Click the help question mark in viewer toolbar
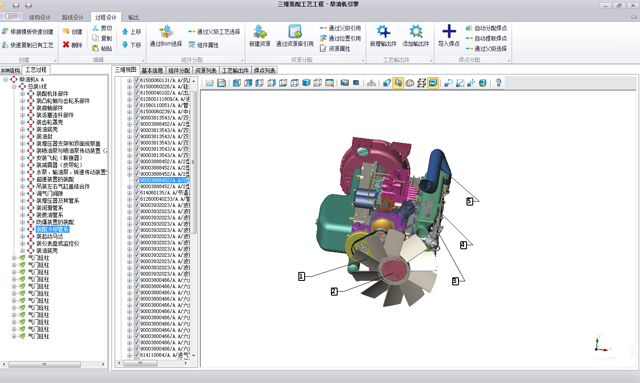 pyautogui.click(x=498, y=83)
